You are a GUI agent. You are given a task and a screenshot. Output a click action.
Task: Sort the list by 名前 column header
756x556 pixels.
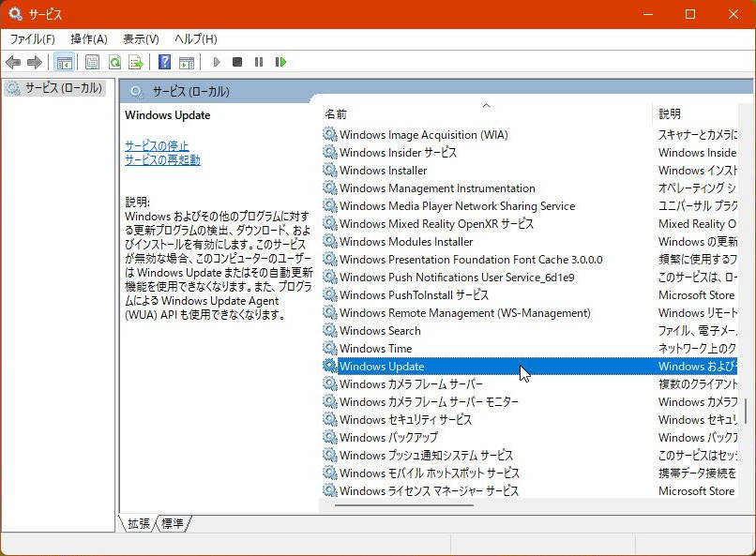336,113
